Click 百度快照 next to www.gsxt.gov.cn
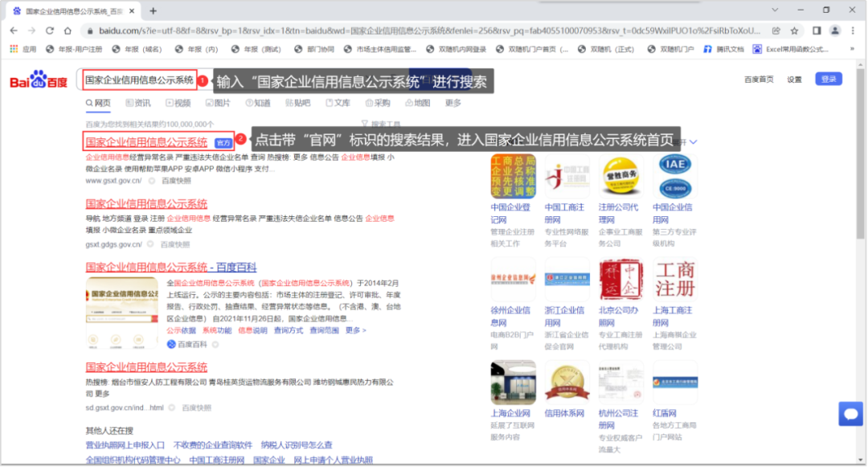Screen dimensions: 868x467 176,181
